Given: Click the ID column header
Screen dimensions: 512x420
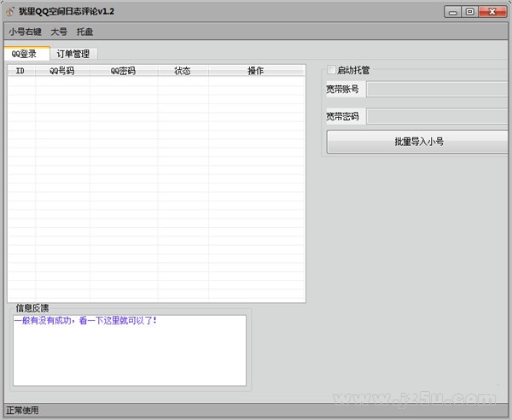Looking at the screenshot, I should tap(21, 71).
